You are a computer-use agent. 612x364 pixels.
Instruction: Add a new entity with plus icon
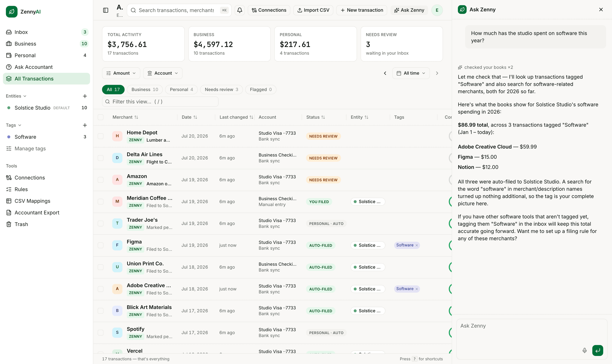point(85,96)
